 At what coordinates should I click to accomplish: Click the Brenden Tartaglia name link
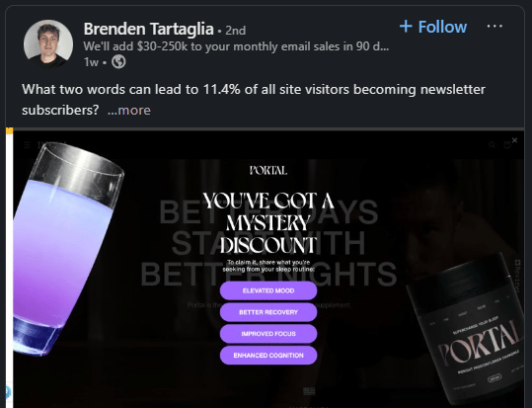[x=149, y=29]
